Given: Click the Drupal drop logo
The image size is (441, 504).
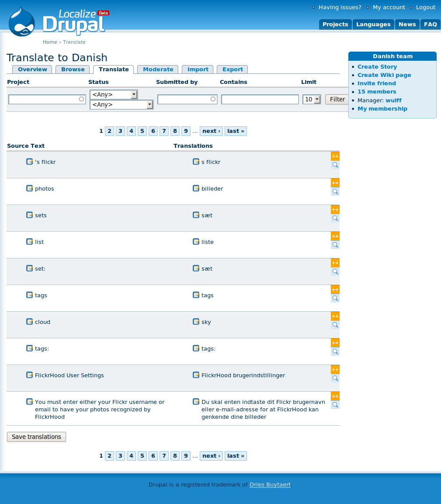Looking at the screenshot, I should [21, 22].
